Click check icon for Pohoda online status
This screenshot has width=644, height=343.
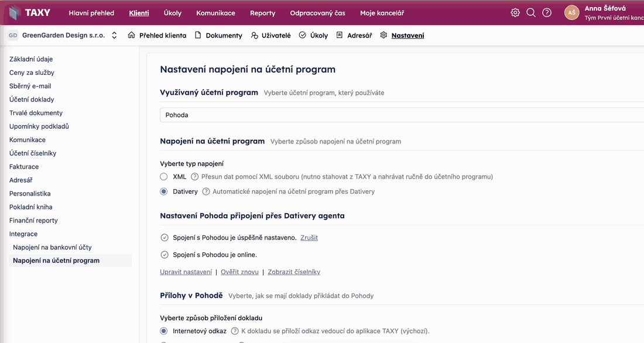tap(165, 255)
